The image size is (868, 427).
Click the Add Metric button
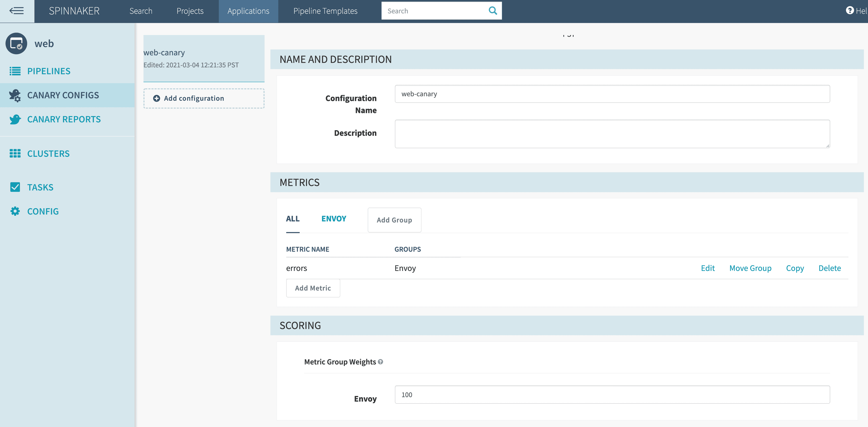[313, 288]
